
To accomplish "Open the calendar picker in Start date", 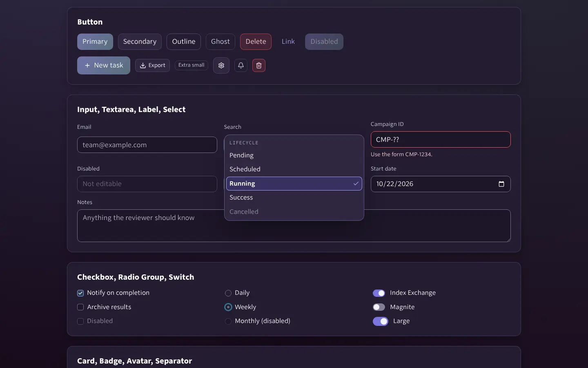I will point(501,184).
